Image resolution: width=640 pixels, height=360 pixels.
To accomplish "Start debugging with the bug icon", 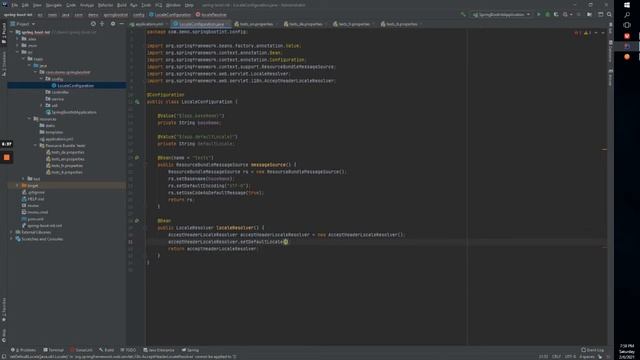I will [547, 14].
